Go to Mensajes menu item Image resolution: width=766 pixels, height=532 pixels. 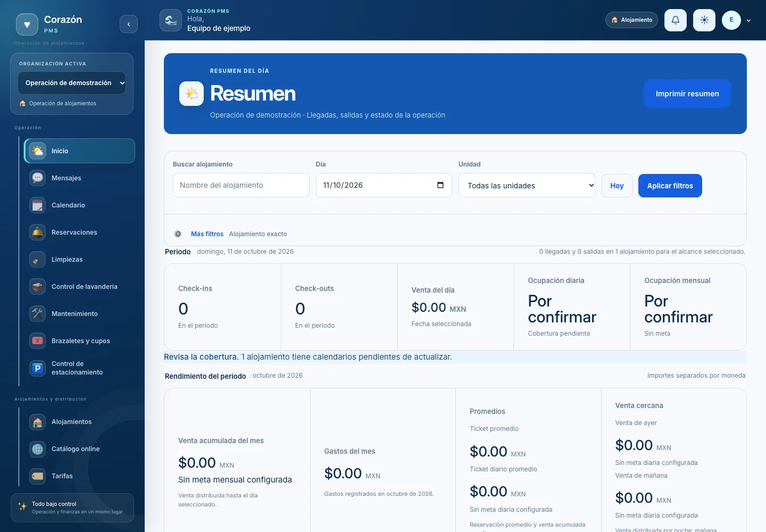[79, 178]
